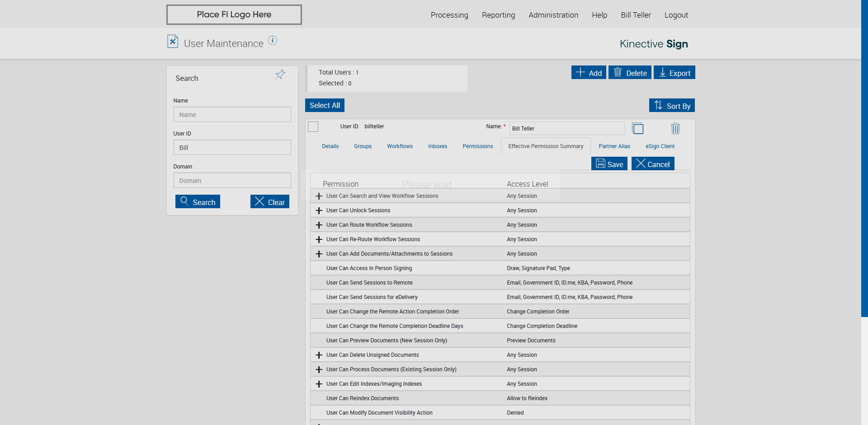Focus the User ID search field
868x425 pixels.
[232, 147]
